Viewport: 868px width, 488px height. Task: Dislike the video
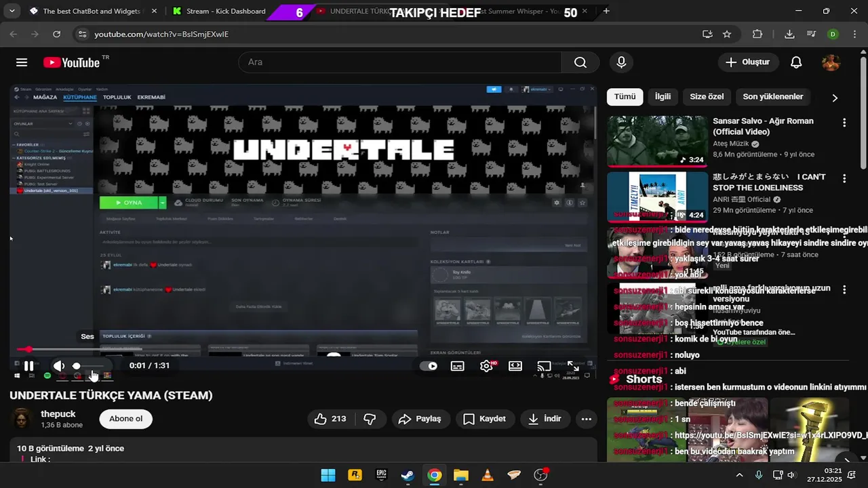coord(370,419)
